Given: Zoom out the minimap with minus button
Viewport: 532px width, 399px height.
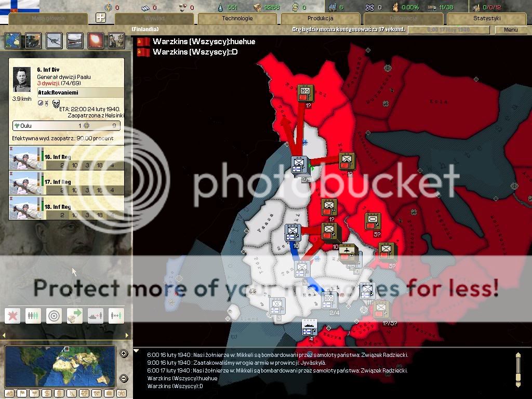Looking at the screenshot, I should pyautogui.click(x=124, y=378).
